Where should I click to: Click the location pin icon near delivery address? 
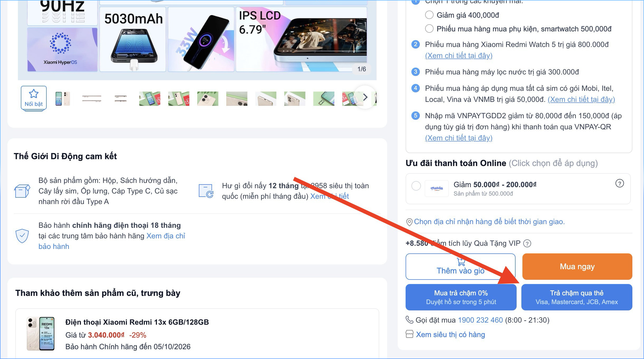click(410, 222)
